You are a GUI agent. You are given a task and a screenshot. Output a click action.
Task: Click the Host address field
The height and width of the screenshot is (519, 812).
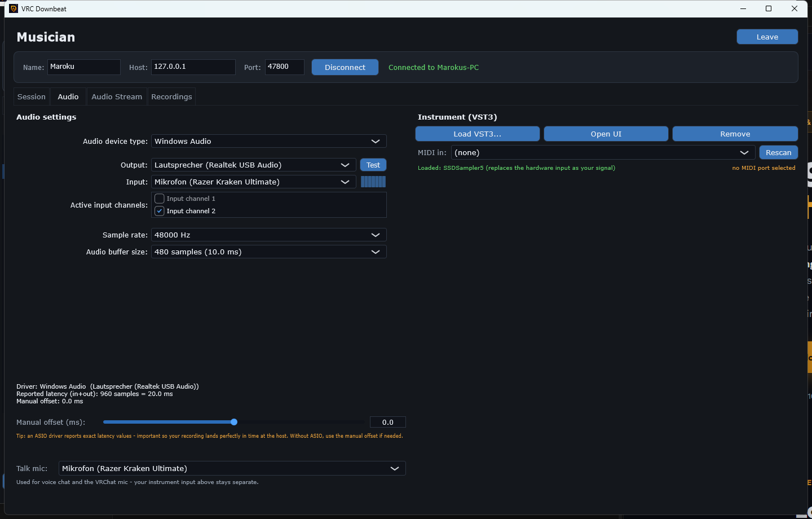[x=193, y=67]
